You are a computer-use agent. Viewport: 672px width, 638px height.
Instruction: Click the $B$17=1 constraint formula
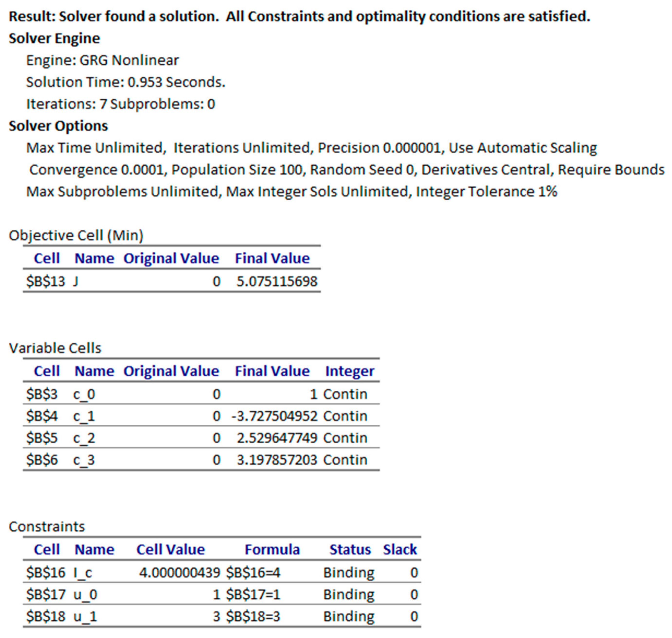point(253,595)
